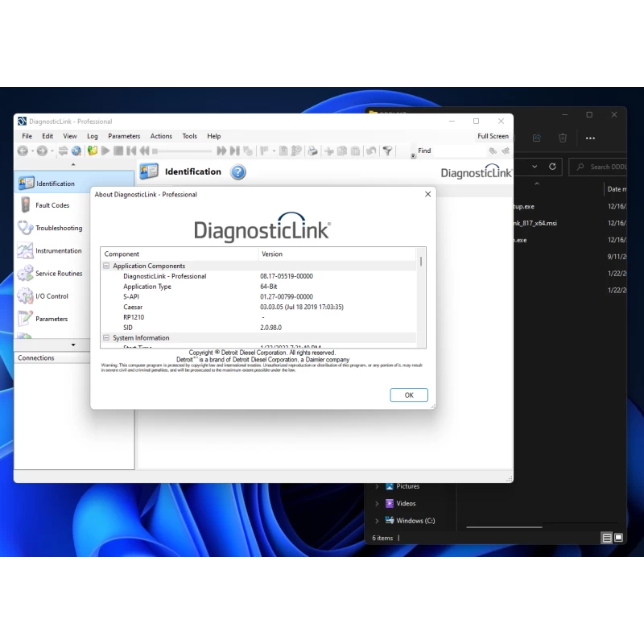
Task: Click the Paste clipboard toolbar icon
Action: click(x=355, y=151)
